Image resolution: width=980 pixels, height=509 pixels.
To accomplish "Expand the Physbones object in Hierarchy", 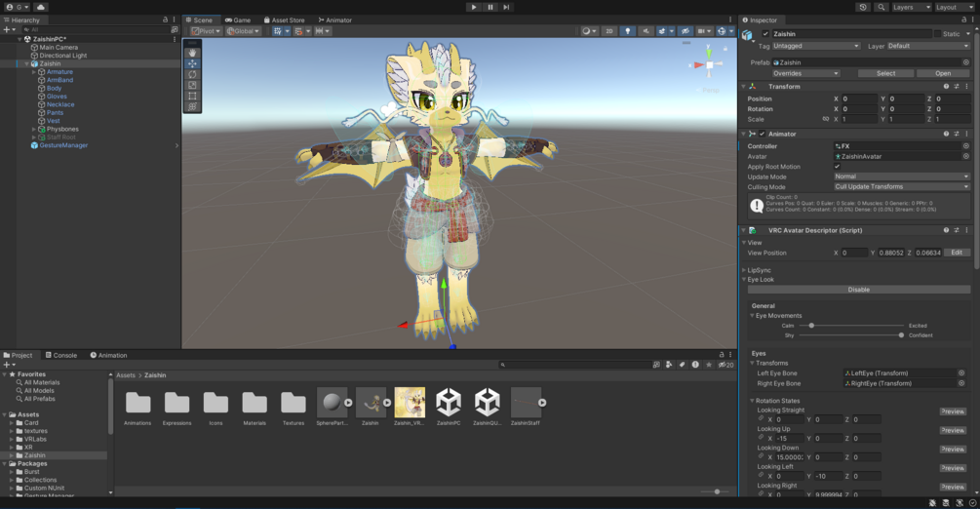I will tap(34, 129).
